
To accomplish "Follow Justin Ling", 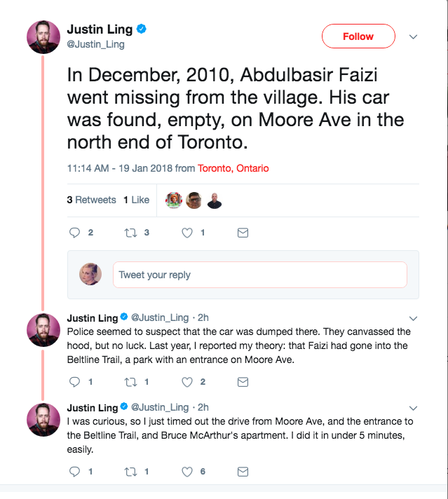I will coord(358,36).
